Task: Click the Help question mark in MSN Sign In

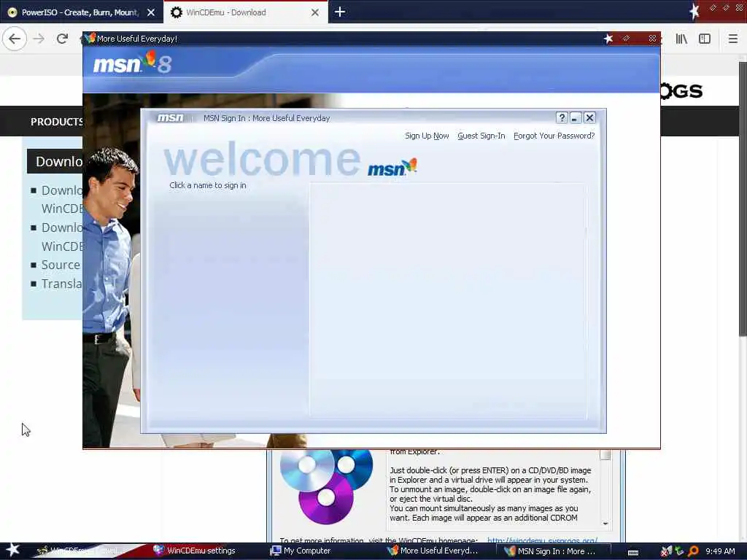Action: [562, 117]
